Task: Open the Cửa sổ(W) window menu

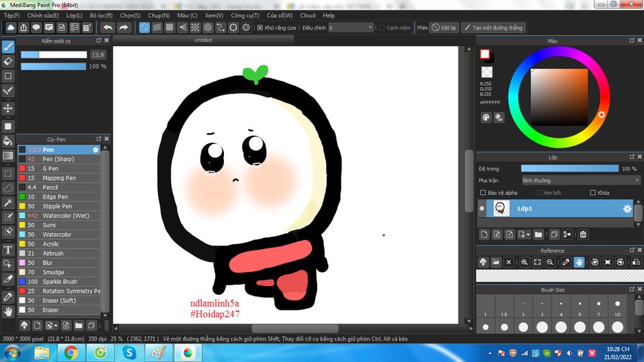Action: [x=279, y=15]
